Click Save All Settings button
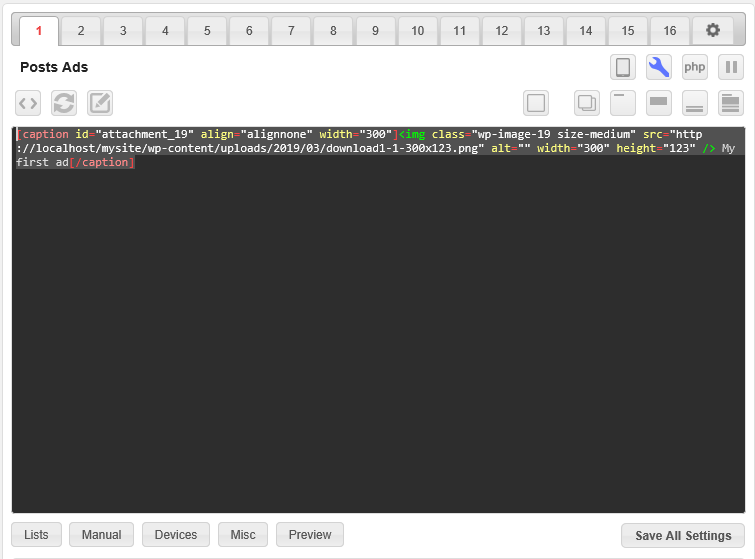755x559 pixels. (682, 536)
